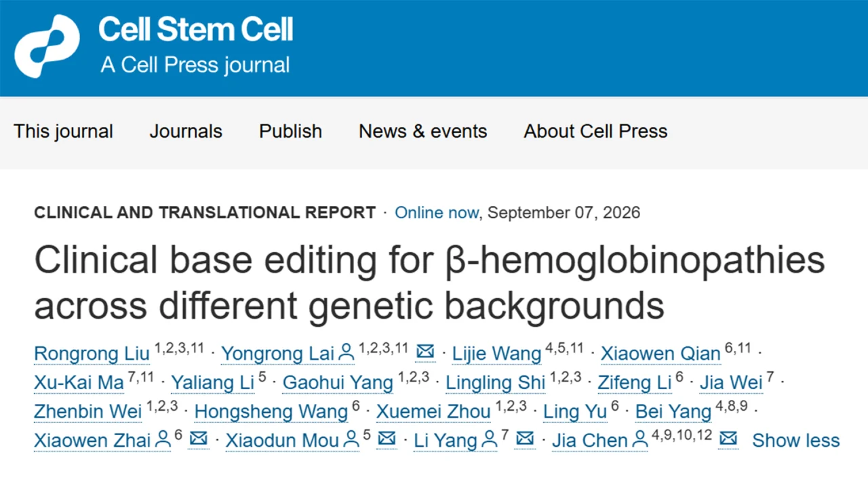The image size is (868, 488).
Task: Click envelope icon beside Li Yang
Action: [525, 439]
